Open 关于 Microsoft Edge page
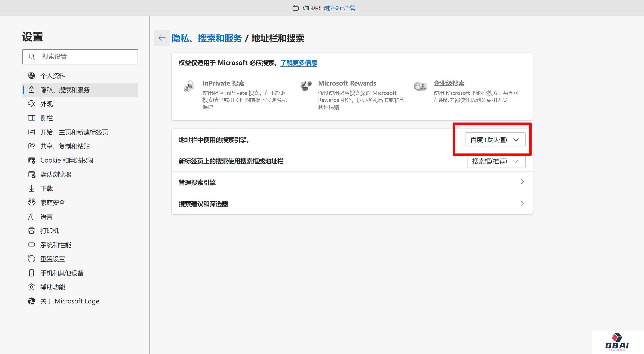 [70, 301]
